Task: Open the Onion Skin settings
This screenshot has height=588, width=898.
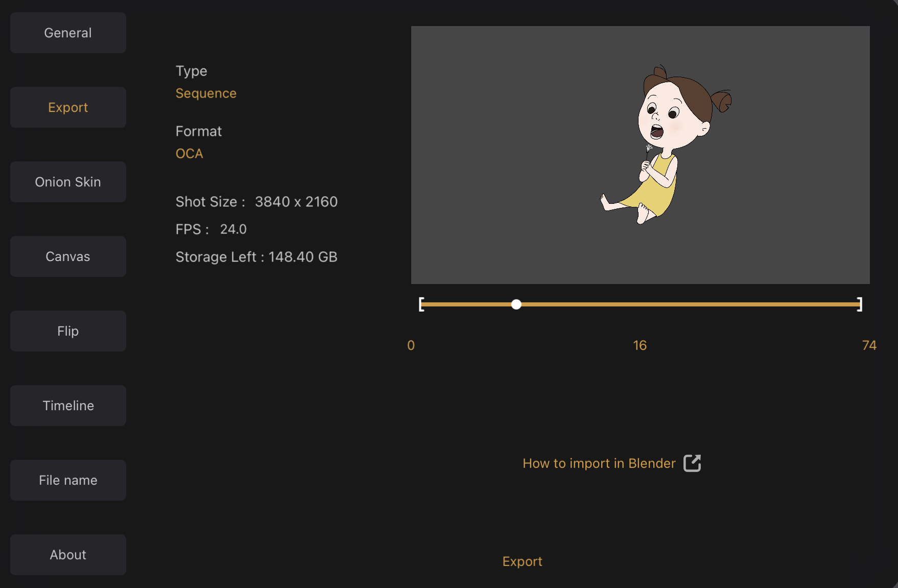Action: coord(68,182)
